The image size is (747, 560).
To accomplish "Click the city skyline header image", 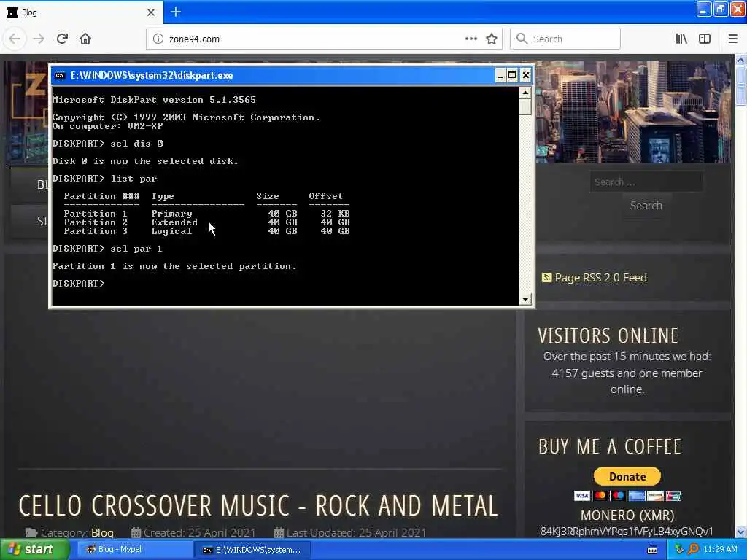I will [633, 112].
